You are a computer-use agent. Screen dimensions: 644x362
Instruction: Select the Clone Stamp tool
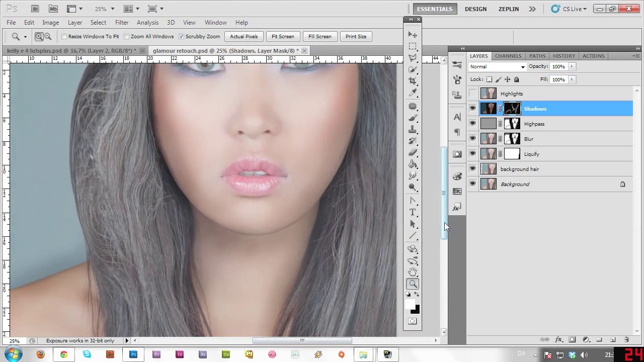413,130
